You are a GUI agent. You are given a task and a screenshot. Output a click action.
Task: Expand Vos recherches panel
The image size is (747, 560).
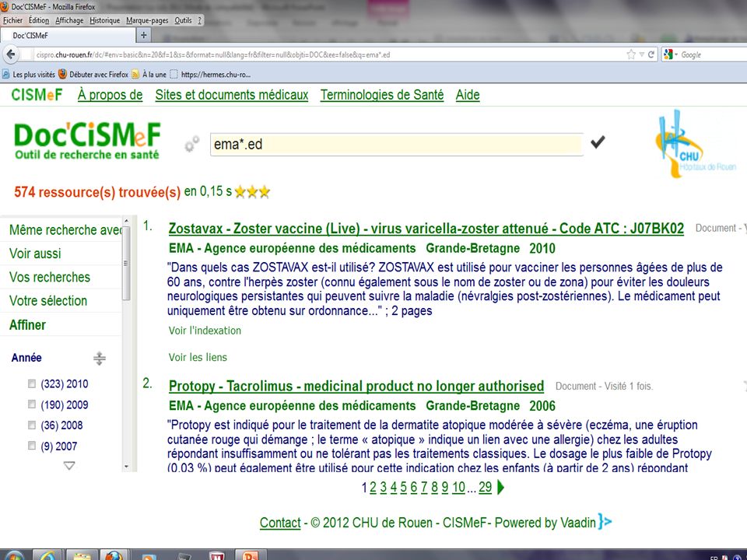(61, 277)
